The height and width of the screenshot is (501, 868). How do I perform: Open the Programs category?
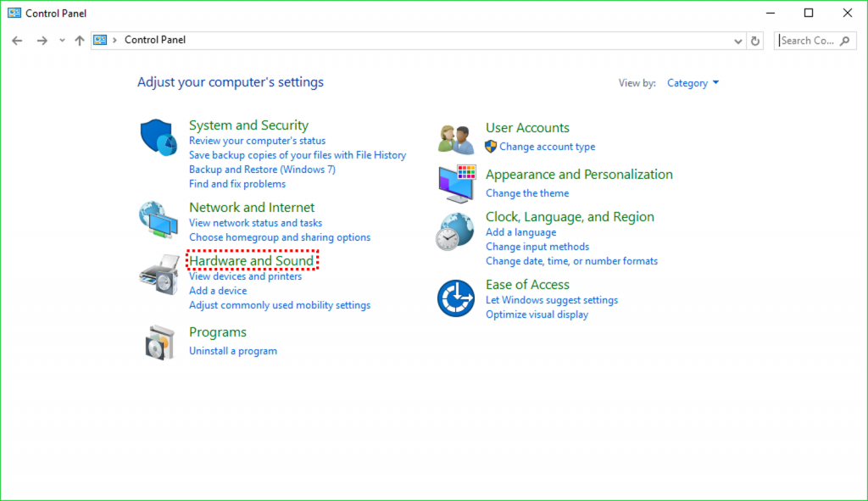pyautogui.click(x=218, y=332)
